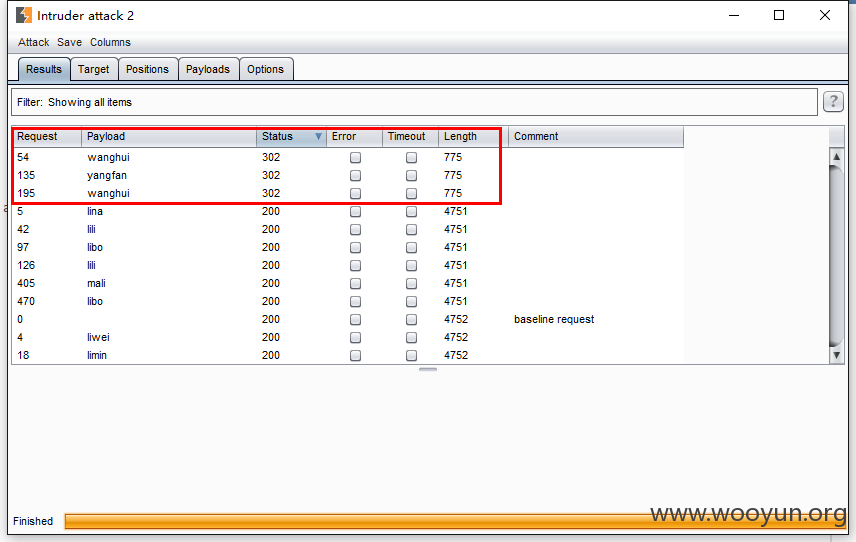Toggle Error checkbox for limin row
This screenshot has width=856, height=542.
355,356
